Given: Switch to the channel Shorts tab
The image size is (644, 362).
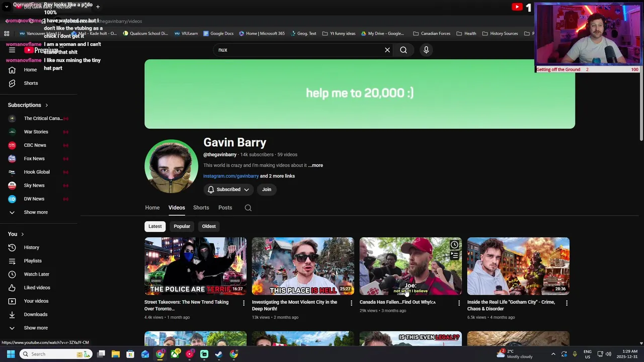Looking at the screenshot, I should (201, 208).
